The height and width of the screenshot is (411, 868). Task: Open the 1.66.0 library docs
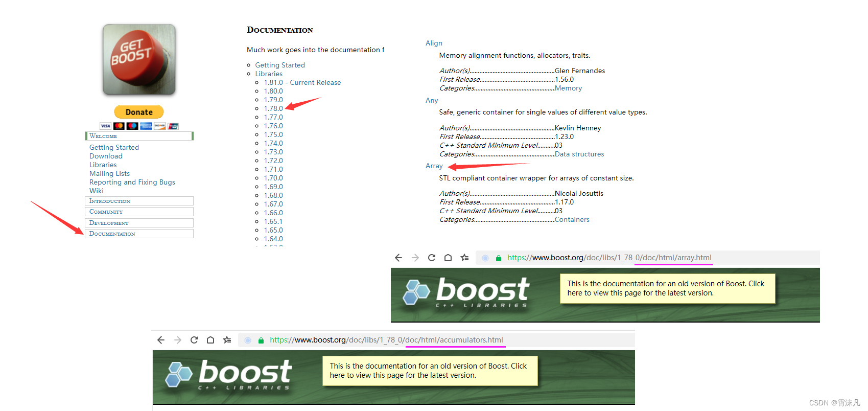(273, 213)
